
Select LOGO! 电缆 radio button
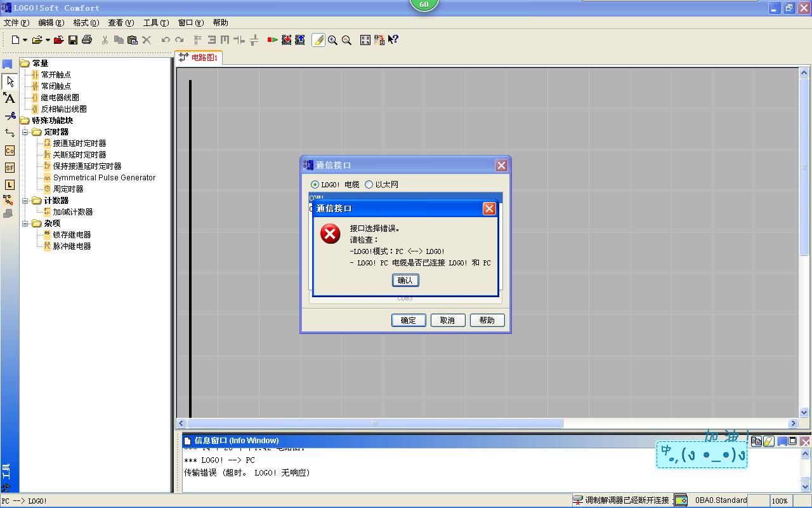[x=315, y=185]
